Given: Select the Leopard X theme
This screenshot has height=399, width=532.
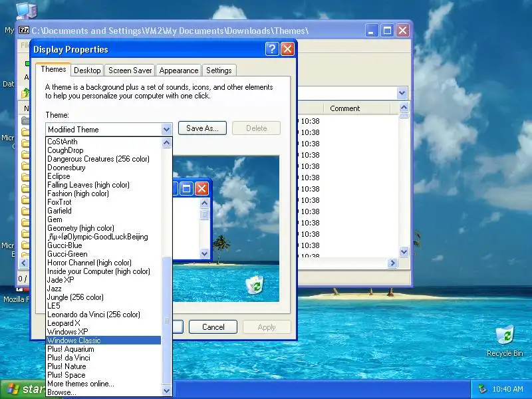Looking at the screenshot, I should [104, 323].
